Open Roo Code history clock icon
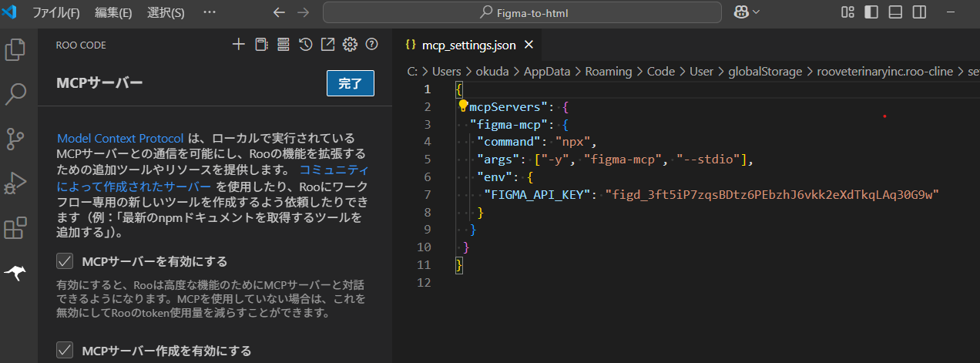This screenshot has width=980, height=363. (305, 45)
